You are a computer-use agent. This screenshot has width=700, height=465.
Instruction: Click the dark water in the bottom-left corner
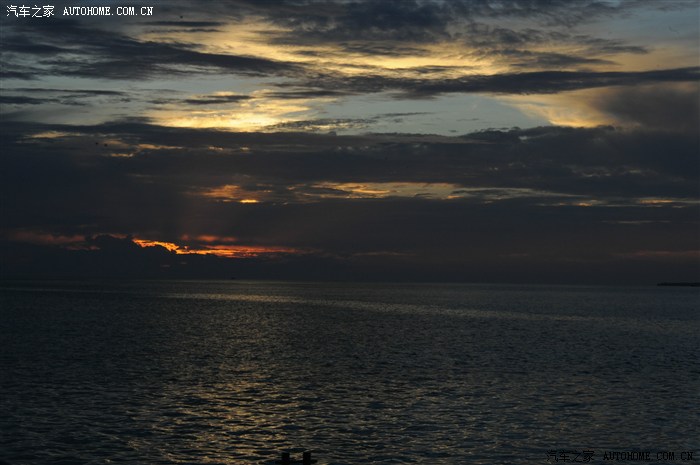coord(50,430)
